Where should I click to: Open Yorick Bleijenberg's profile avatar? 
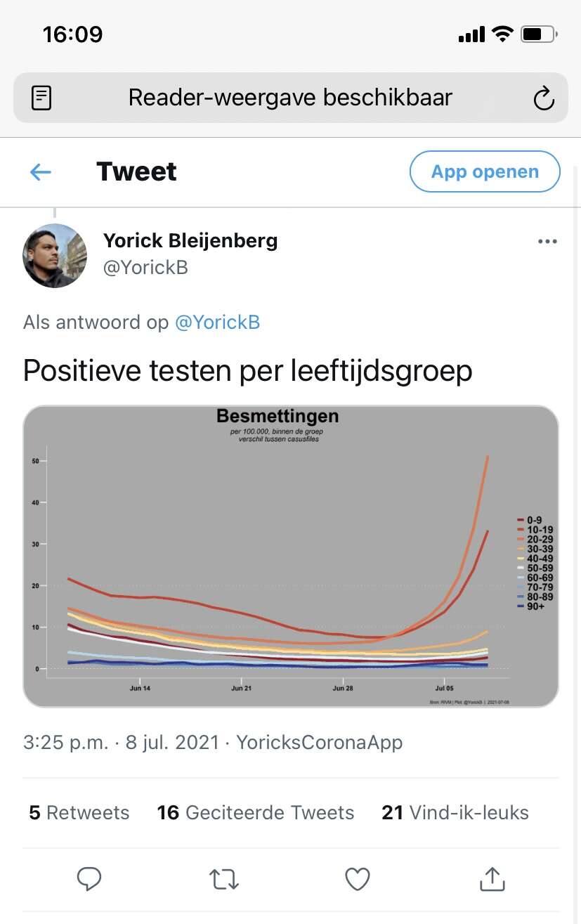tap(55, 256)
